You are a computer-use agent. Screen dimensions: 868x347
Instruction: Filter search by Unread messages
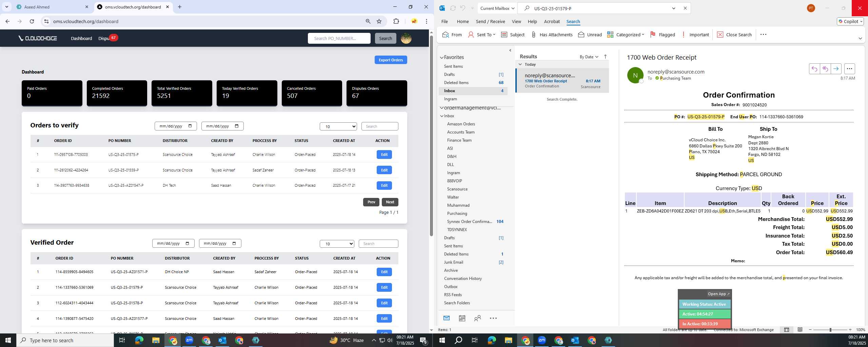[x=590, y=35]
